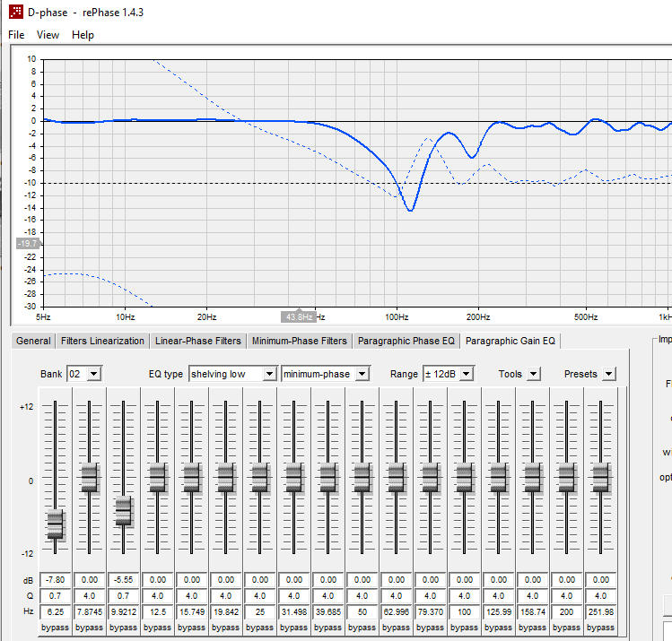
Task: Open the Help menu
Action: pyautogui.click(x=83, y=35)
